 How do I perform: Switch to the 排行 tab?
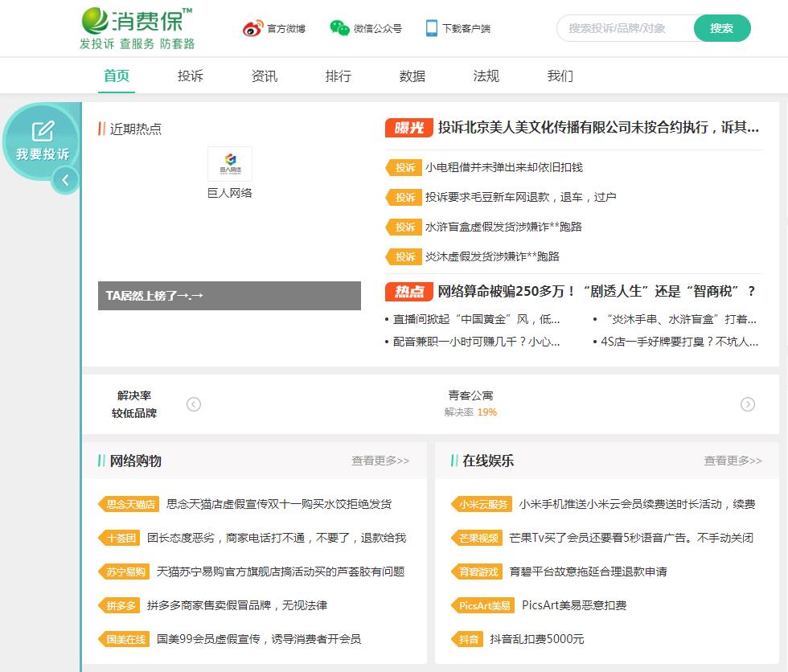pyautogui.click(x=338, y=76)
